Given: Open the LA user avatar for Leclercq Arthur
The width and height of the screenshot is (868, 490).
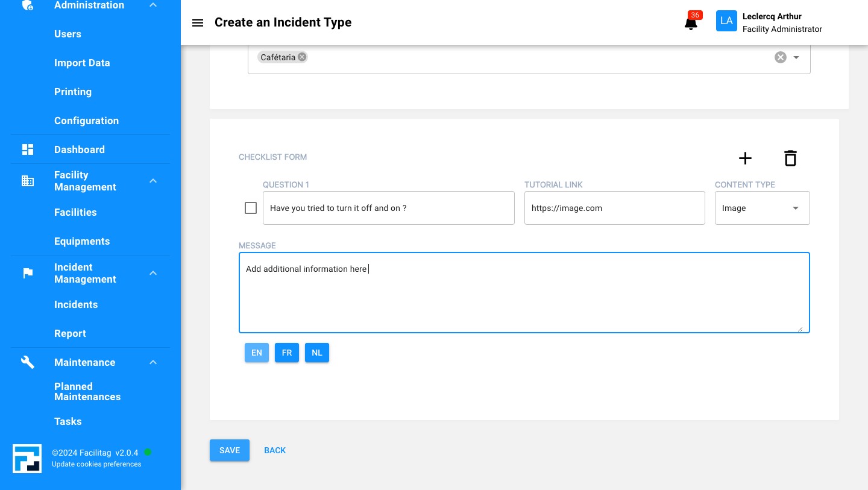Looking at the screenshot, I should tap(726, 20).
